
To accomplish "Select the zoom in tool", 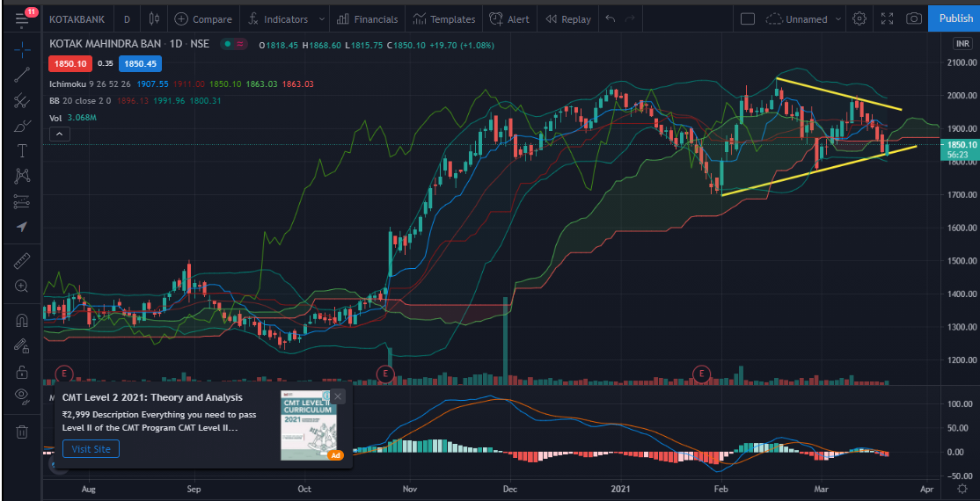I will point(22,287).
